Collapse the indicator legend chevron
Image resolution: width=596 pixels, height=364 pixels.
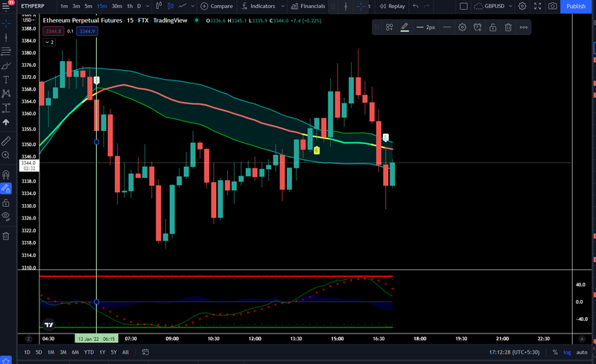coord(49,42)
